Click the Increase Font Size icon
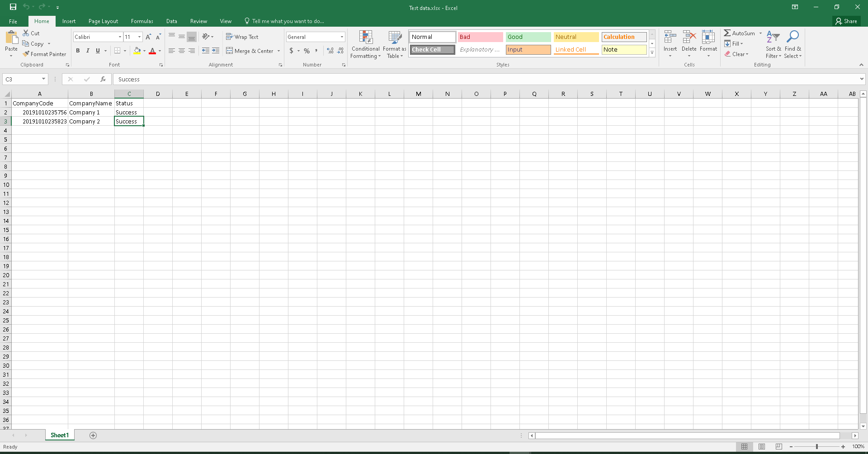Image resolution: width=868 pixels, height=454 pixels. coord(148,37)
